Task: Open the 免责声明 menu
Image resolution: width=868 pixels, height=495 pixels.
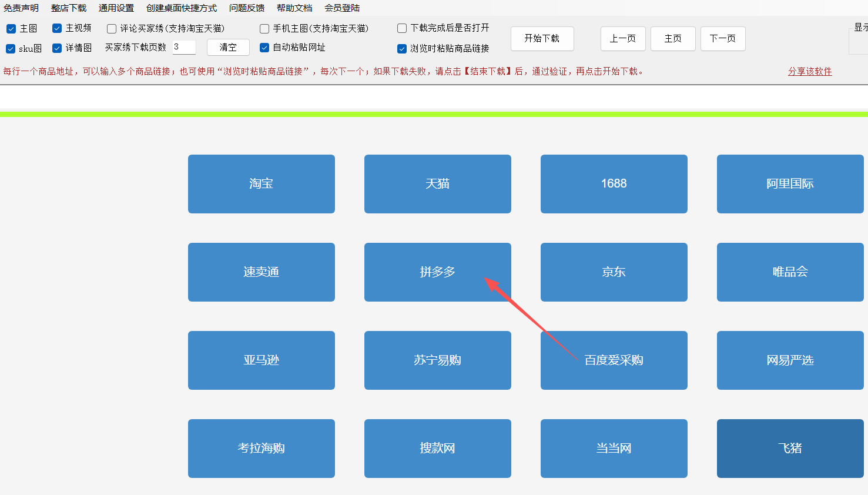Action: [x=21, y=8]
